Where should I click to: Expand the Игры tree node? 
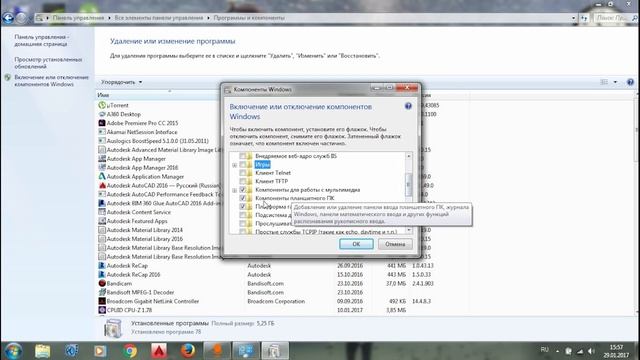point(234,165)
